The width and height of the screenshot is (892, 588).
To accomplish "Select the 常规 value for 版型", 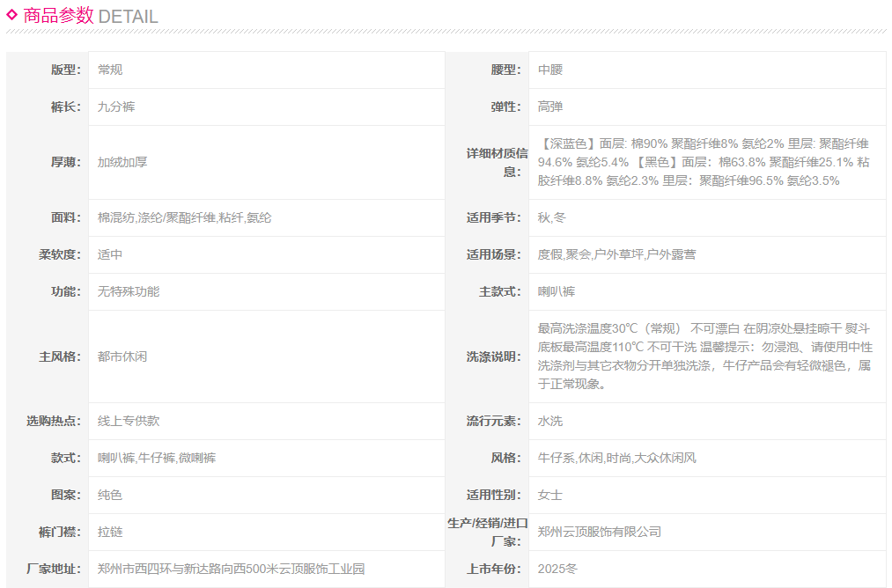I will tap(110, 70).
